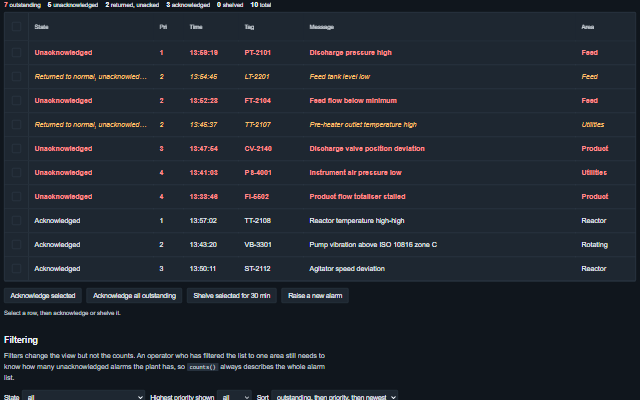Image resolution: width=640 pixels, height=400 pixels.
Task: Open the Sort order dropdown
Action: pos(335,396)
